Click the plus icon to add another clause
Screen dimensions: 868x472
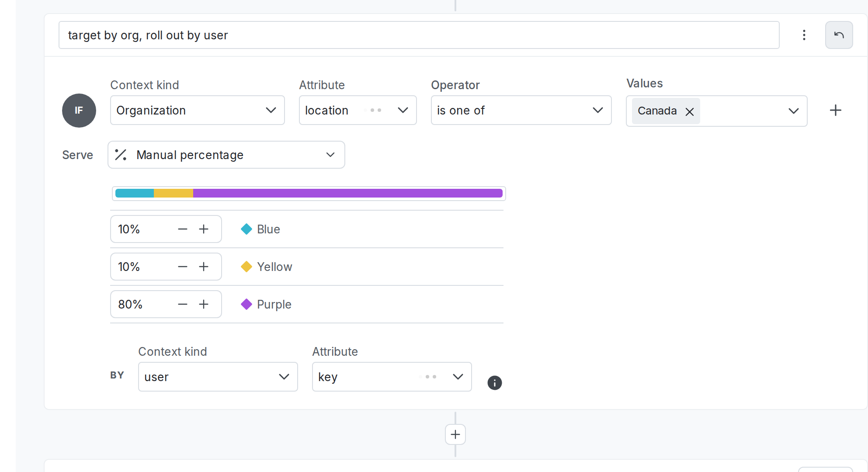835,110
